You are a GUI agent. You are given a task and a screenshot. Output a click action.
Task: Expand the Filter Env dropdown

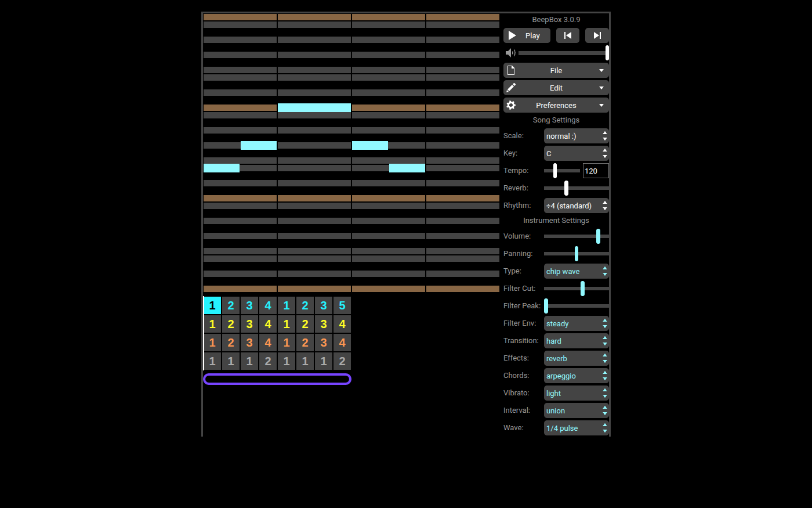(x=577, y=323)
